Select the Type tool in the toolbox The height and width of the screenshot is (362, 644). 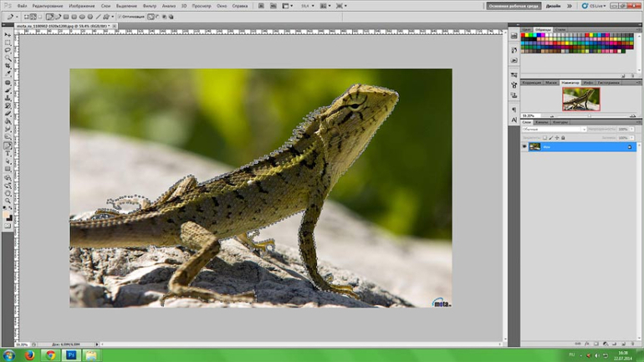(8, 154)
